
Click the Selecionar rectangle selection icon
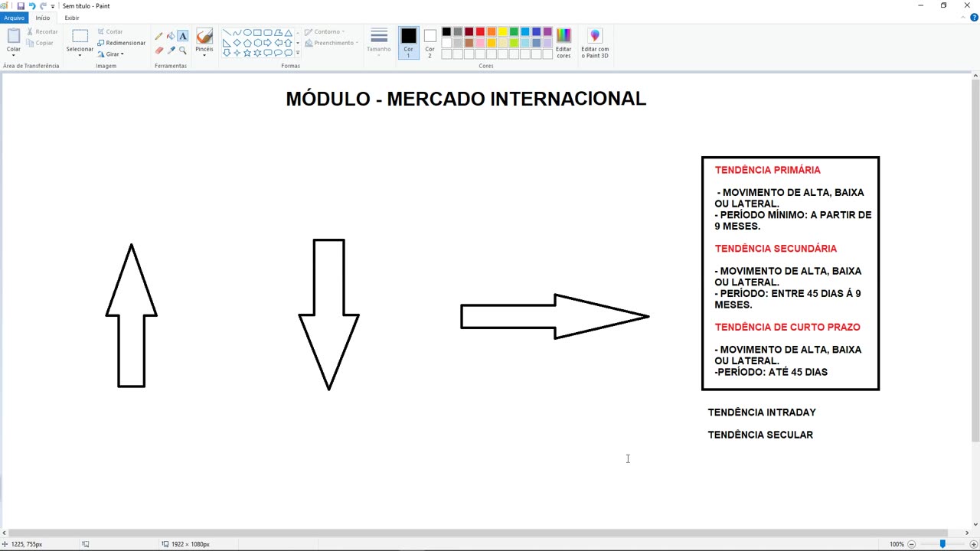click(80, 36)
